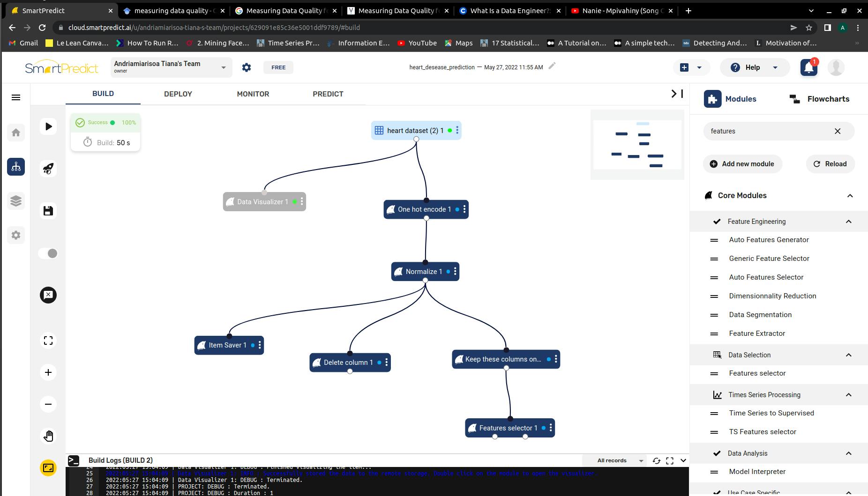868x496 pixels.
Task: Open options of Features selector 1 node
Action: (x=551, y=428)
